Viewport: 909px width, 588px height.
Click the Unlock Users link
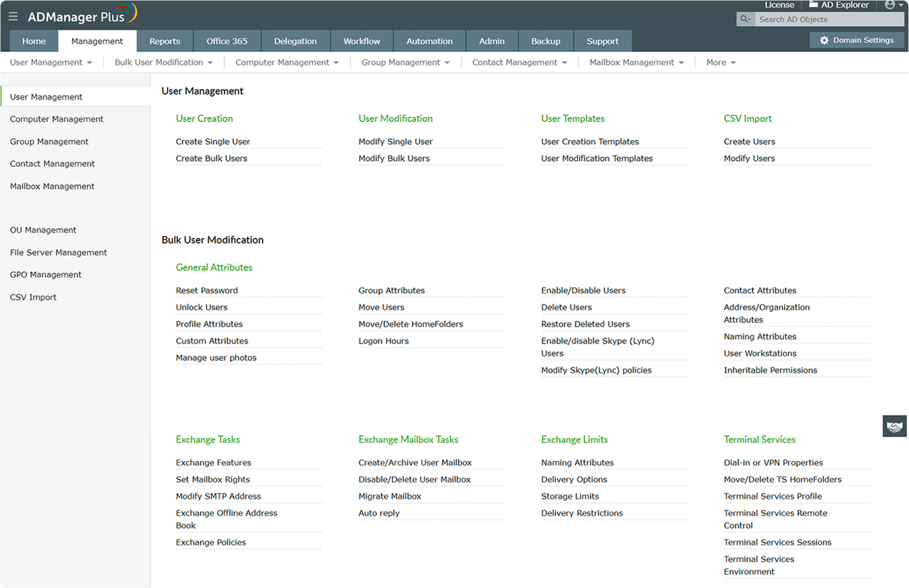(202, 307)
